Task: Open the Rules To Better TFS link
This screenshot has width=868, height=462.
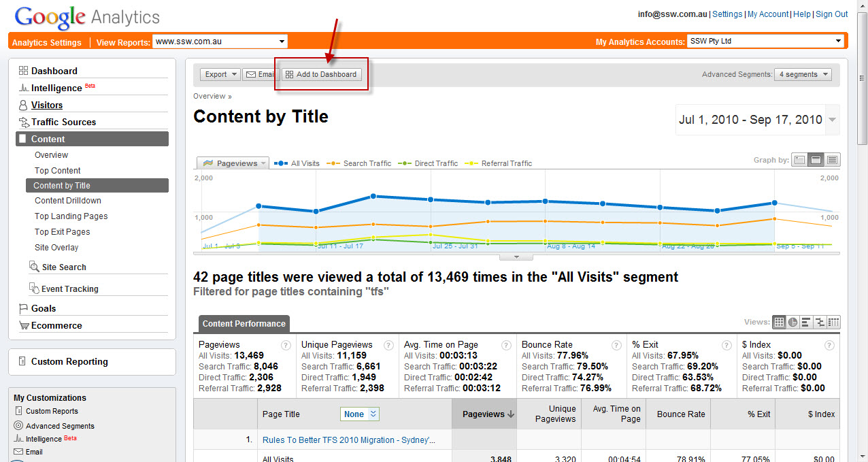Action: pyautogui.click(x=348, y=440)
